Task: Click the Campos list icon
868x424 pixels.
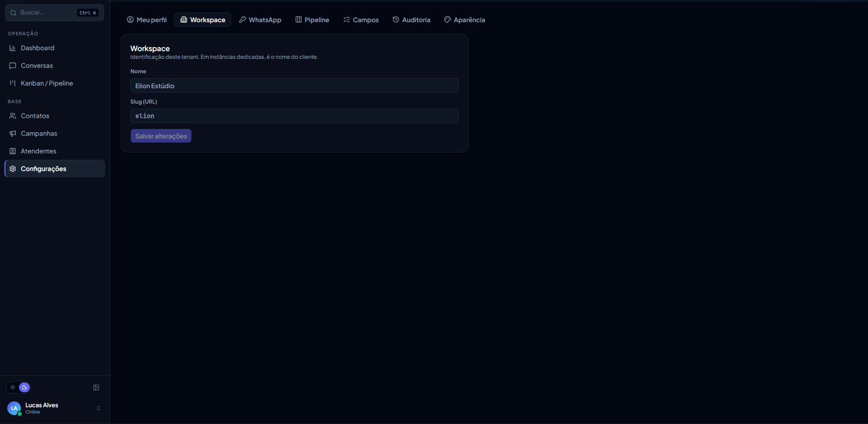Action: coord(347,19)
